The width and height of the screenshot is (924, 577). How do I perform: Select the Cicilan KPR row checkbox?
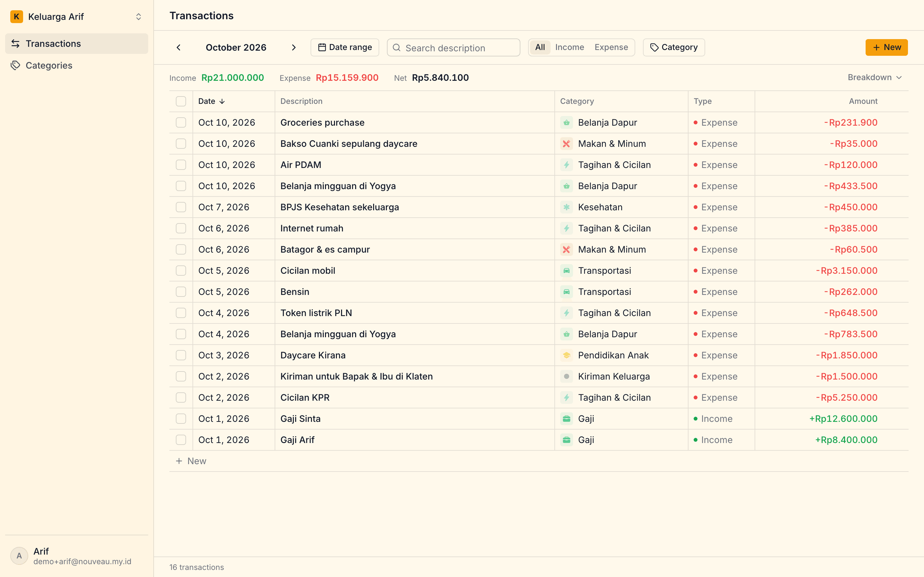tap(181, 397)
